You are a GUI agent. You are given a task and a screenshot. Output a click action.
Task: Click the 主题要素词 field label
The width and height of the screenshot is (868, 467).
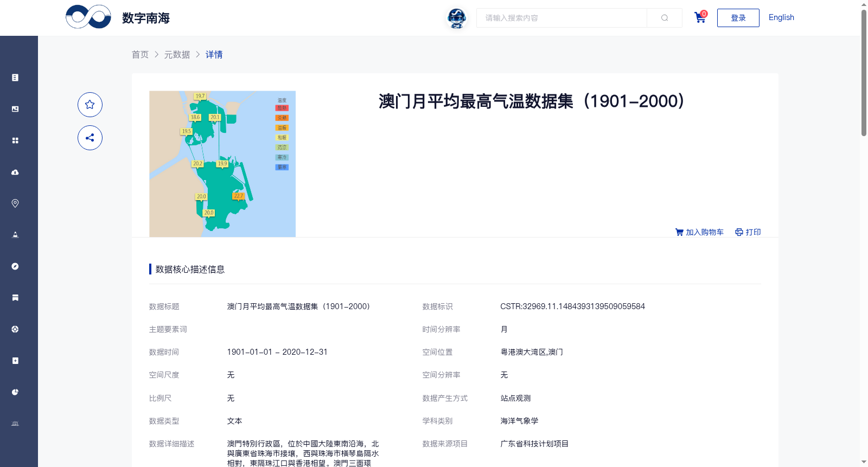click(x=168, y=329)
